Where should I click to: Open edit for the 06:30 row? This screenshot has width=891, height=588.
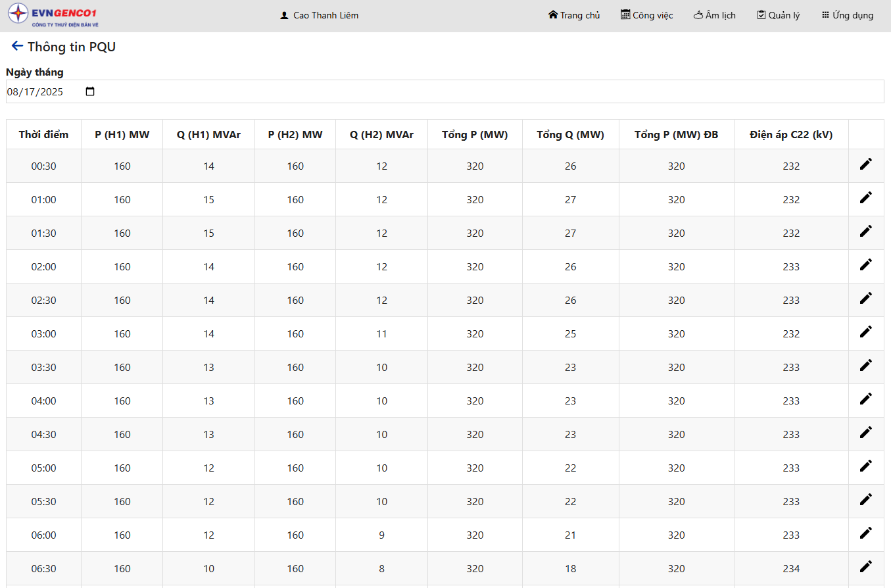pos(866,567)
